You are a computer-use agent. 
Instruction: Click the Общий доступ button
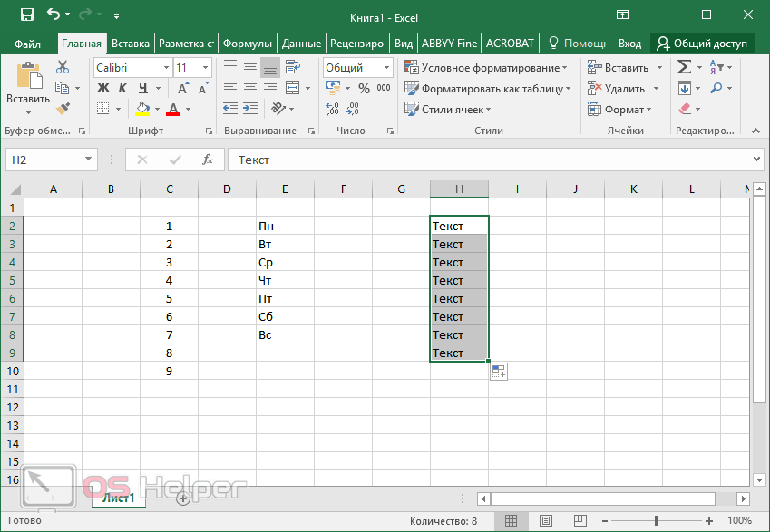(x=703, y=44)
